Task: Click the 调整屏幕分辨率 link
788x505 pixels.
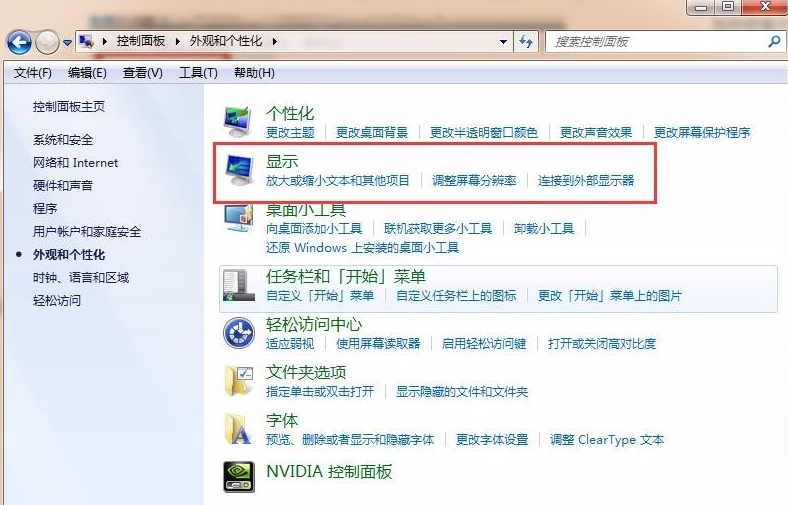Action: 474,181
